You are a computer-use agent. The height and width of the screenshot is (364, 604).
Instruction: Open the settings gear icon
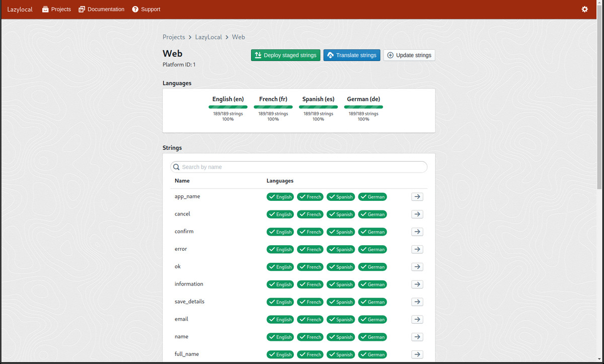584,9
